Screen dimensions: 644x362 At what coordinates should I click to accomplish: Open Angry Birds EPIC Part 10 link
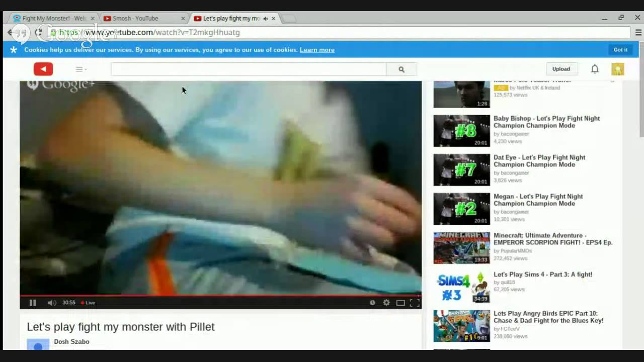coord(548,317)
